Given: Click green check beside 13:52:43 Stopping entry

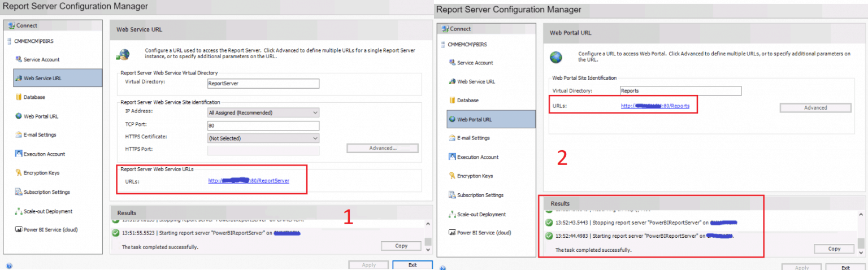Looking at the screenshot, I should tap(549, 223).
